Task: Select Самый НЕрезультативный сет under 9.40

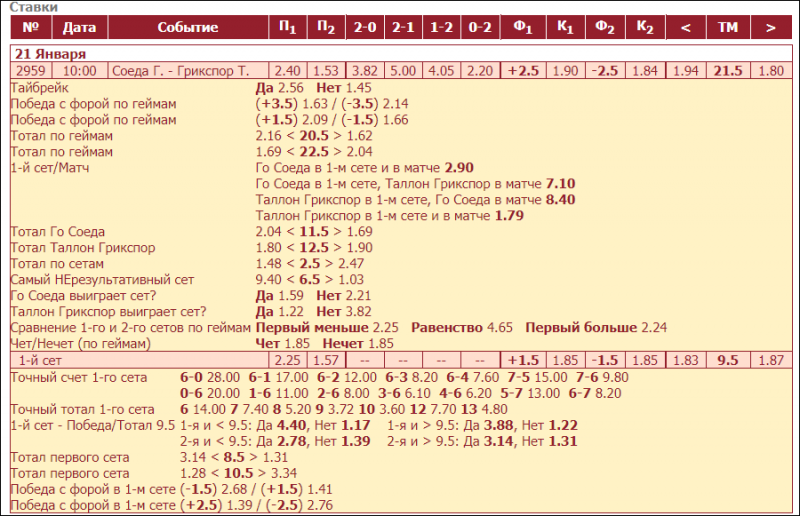Action: (x=268, y=279)
